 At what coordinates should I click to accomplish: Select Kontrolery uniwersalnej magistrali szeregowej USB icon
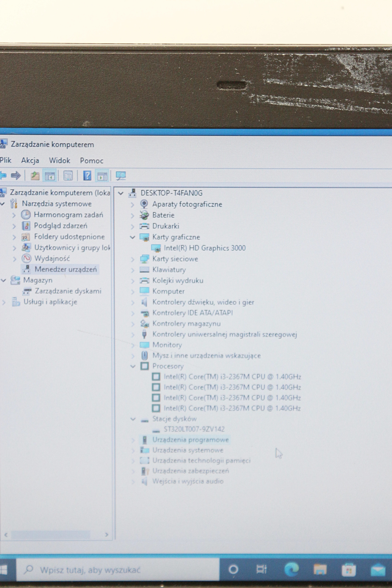point(144,334)
